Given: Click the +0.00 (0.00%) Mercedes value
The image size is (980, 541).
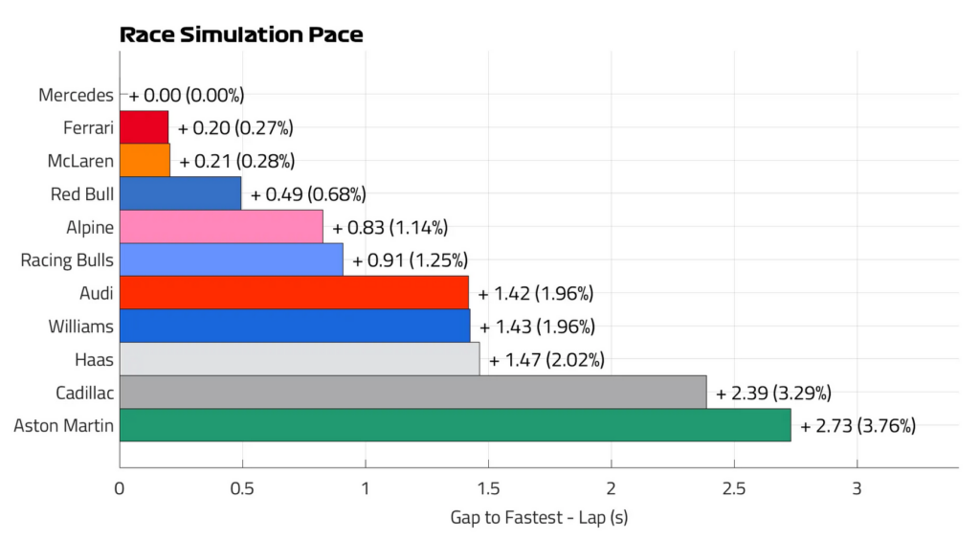Looking at the screenshot, I should (187, 95).
